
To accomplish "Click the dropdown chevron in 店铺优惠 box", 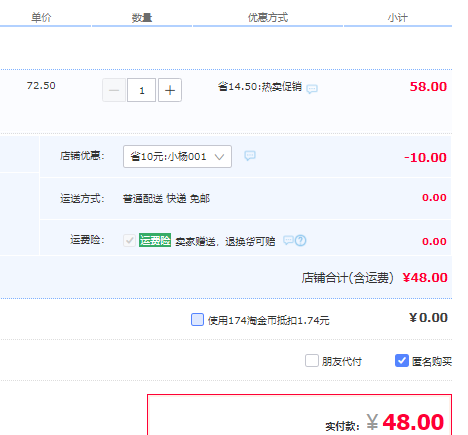I will click(x=219, y=157).
